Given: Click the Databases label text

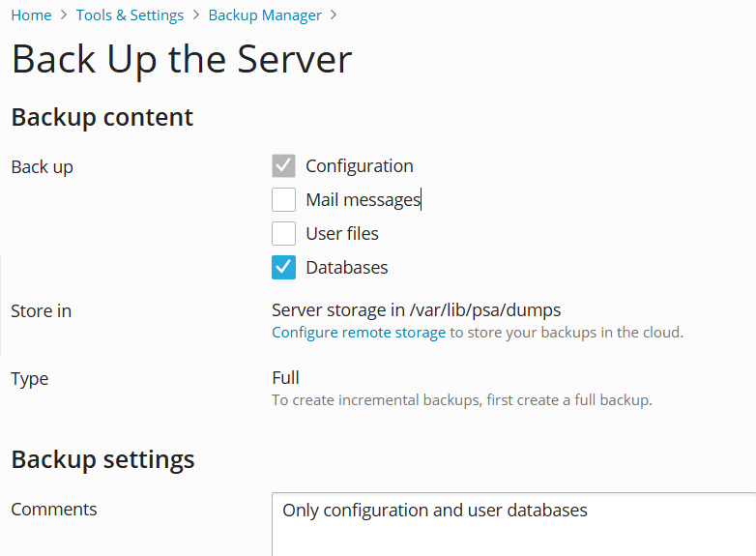Looking at the screenshot, I should pos(347,267).
